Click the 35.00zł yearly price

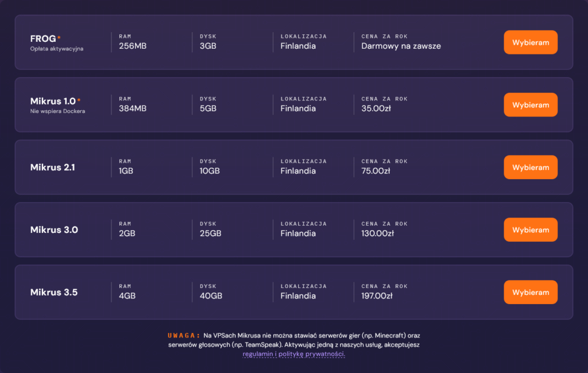tap(376, 108)
